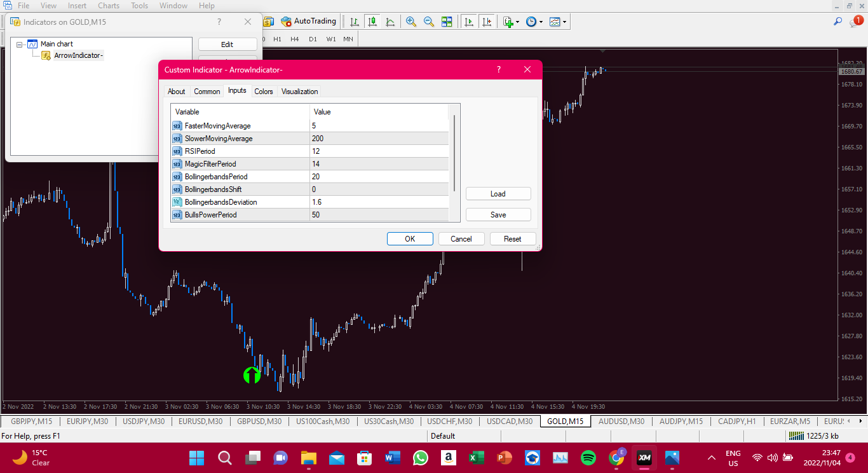
Task: Open Spotify from the taskbar
Action: click(588, 458)
